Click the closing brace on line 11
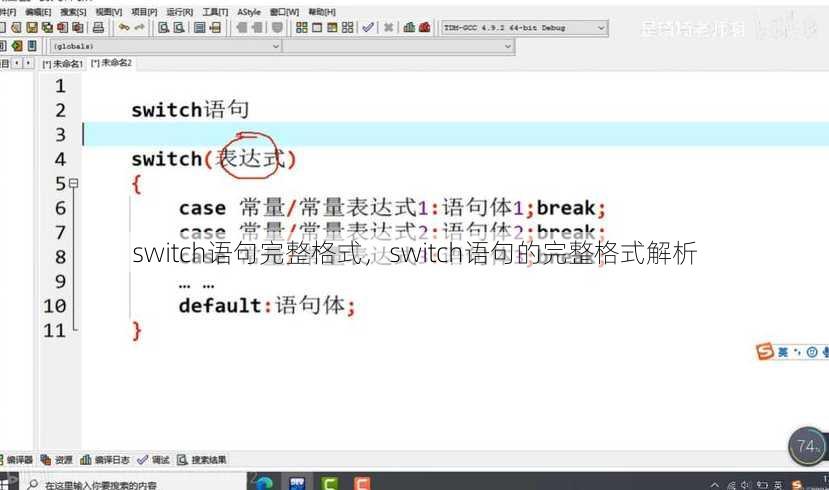Screen dimensions: 829x490 137,331
